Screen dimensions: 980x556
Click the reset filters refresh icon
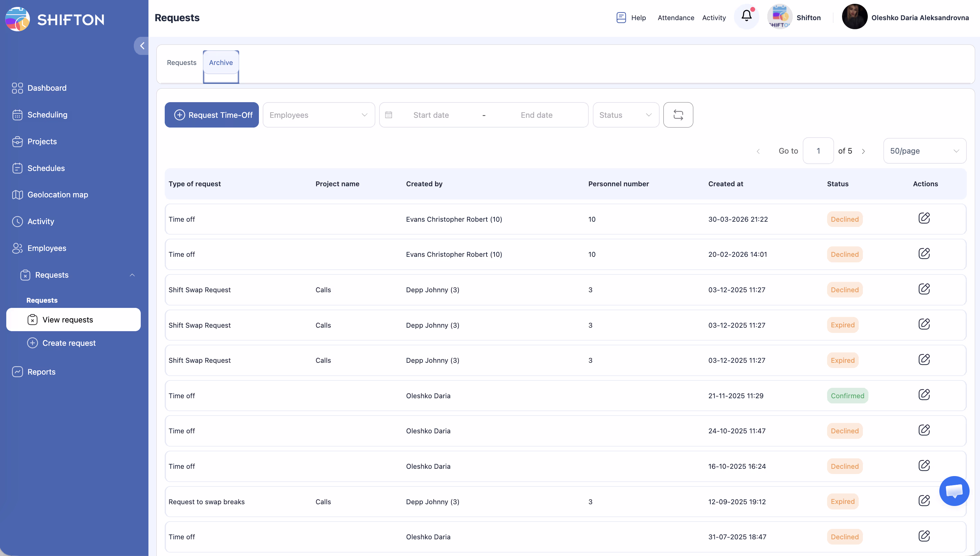678,115
